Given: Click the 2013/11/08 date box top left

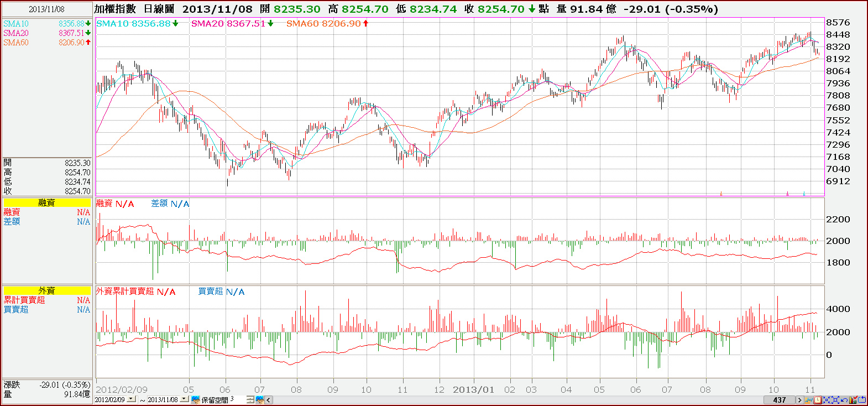Looking at the screenshot, I should pos(46,9).
